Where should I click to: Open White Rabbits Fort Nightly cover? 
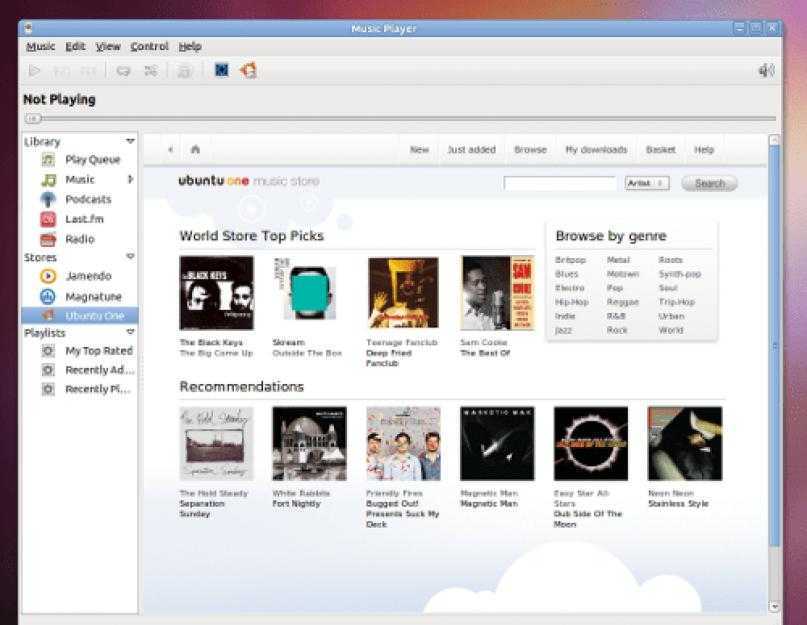[x=309, y=443]
